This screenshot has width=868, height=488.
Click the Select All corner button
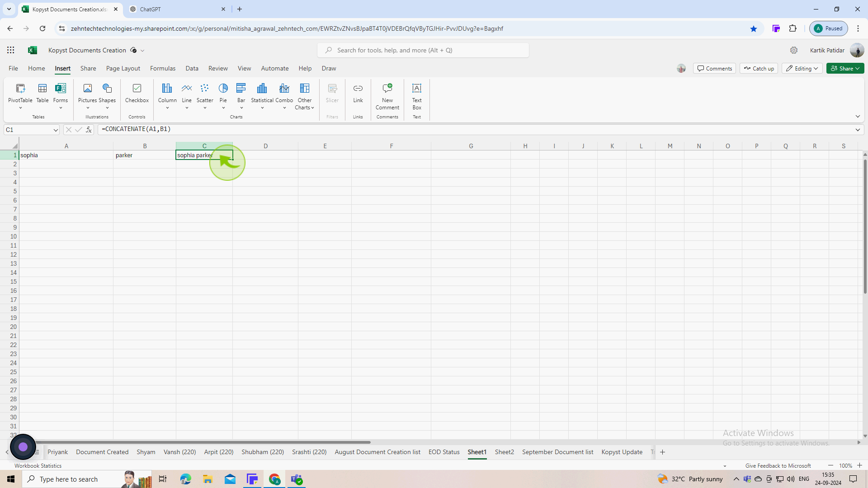[x=14, y=146]
